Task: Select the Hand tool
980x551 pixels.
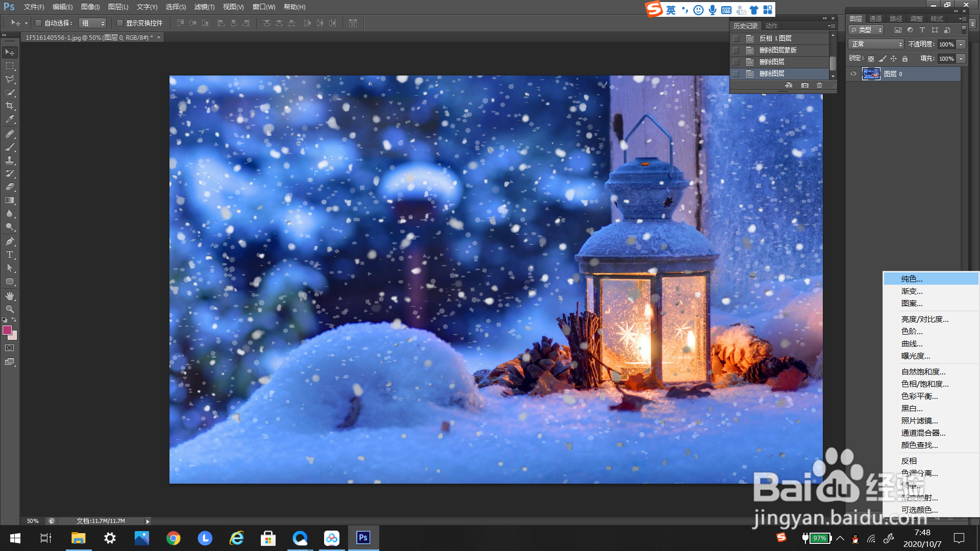Action: [10, 296]
